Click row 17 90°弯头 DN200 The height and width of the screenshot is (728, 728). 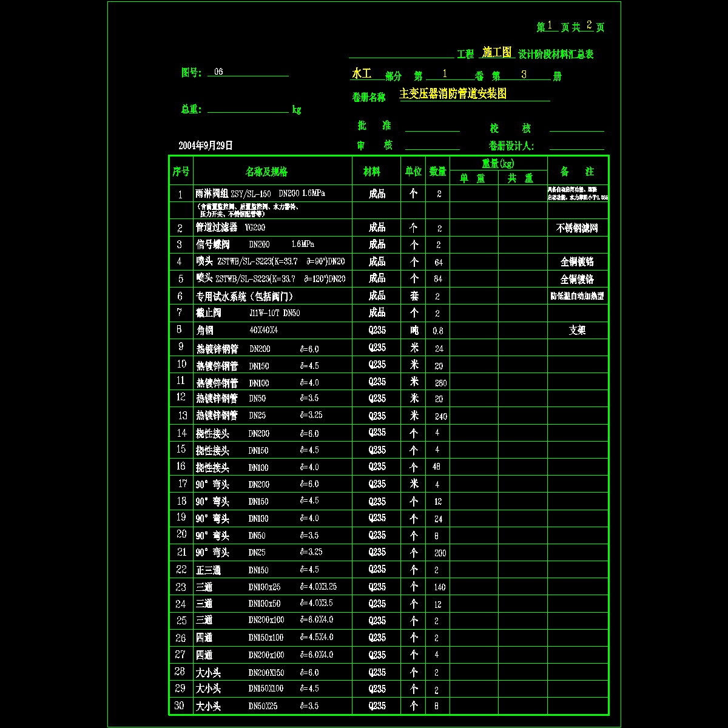click(x=257, y=484)
